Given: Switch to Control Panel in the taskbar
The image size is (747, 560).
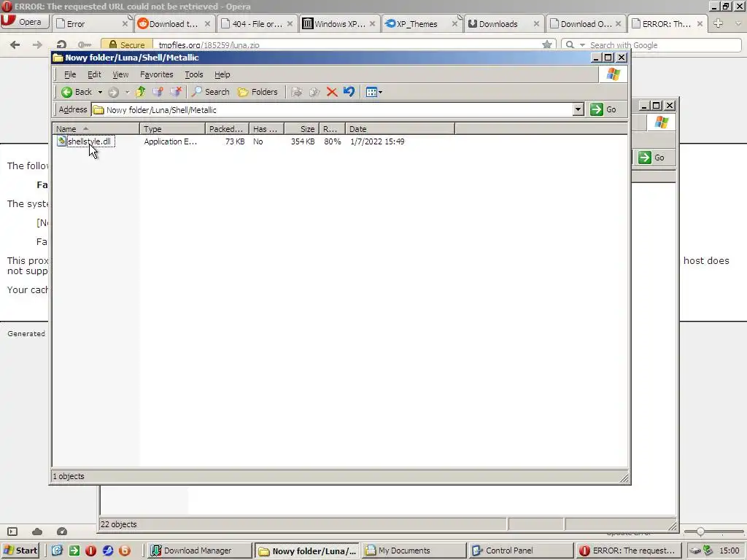Looking at the screenshot, I should click(x=521, y=551).
